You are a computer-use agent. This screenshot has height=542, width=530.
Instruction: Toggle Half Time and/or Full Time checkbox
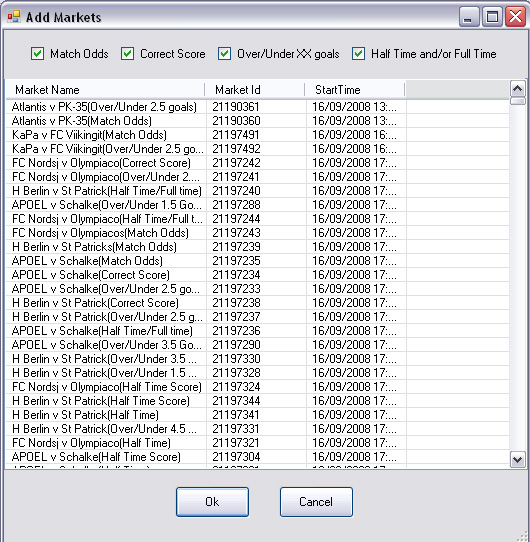click(359, 54)
